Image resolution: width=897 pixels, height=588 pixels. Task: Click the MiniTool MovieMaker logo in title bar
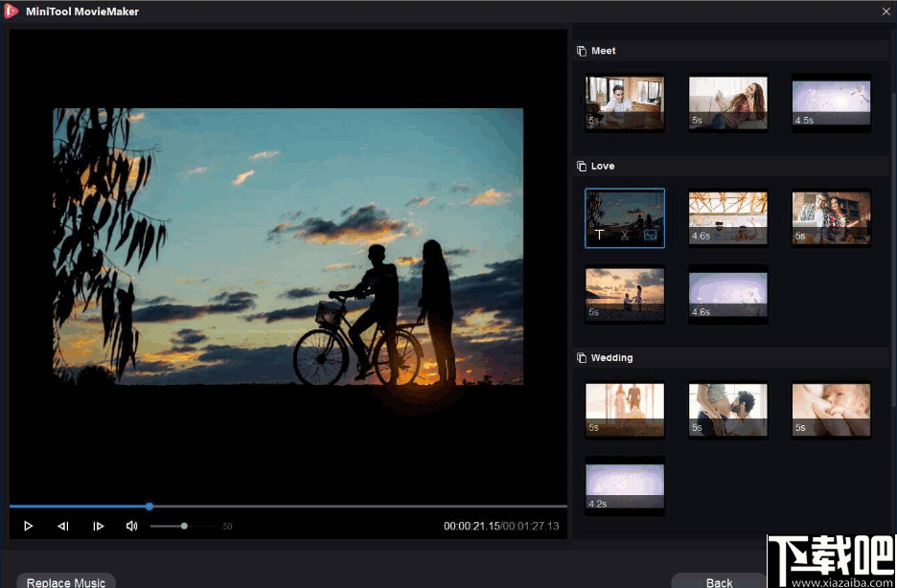click(x=12, y=11)
